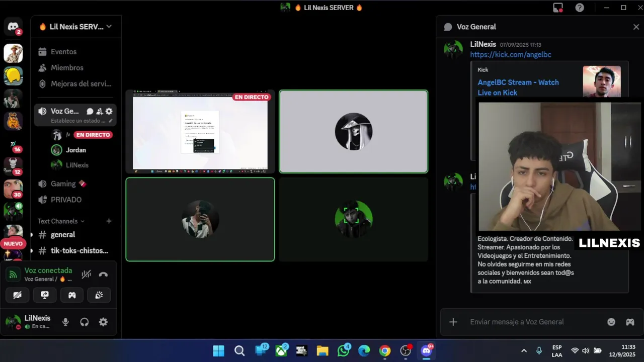
Task: Click the Kick embed stream thumbnail
Action: click(x=602, y=81)
